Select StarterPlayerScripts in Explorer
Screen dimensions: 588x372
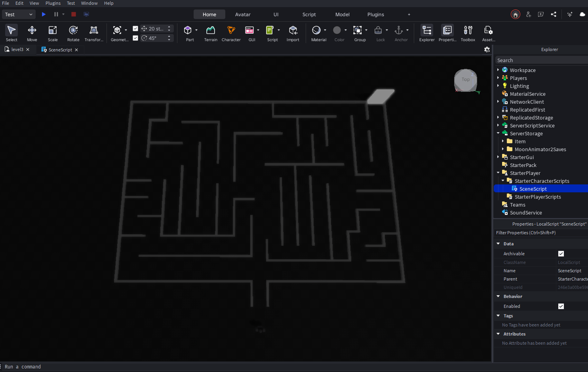click(x=537, y=197)
